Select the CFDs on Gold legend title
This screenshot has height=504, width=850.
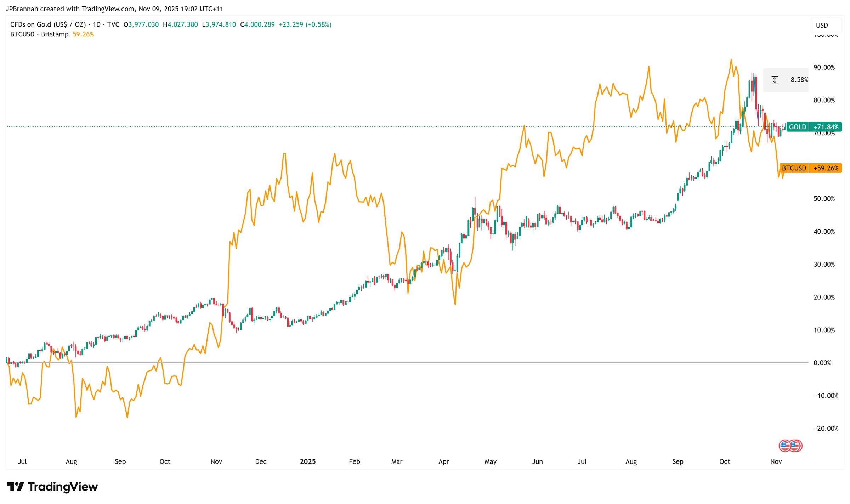point(48,24)
